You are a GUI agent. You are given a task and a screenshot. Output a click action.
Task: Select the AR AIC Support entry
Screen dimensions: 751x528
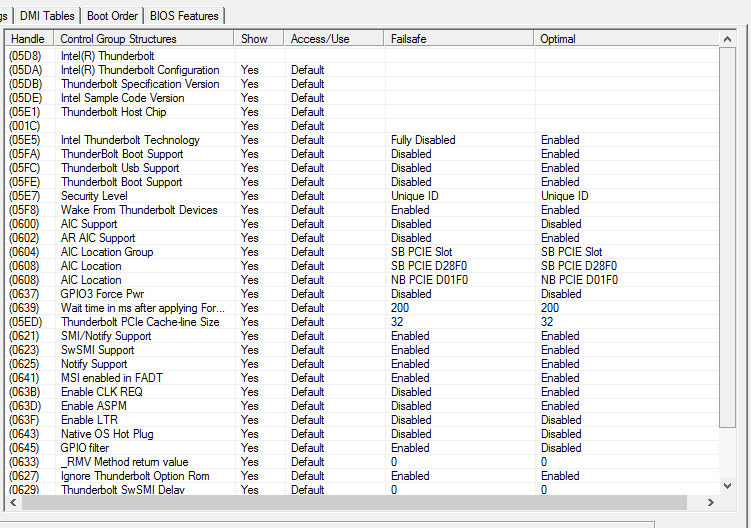click(x=98, y=238)
